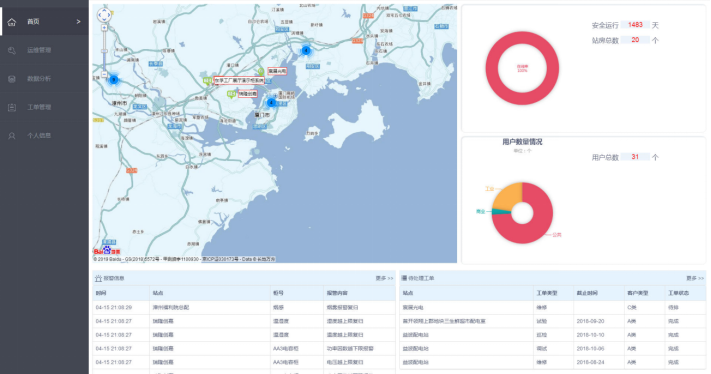This screenshot has height=374, width=711.
Task: Click the map zoom slider handle
Action: click(104, 51)
